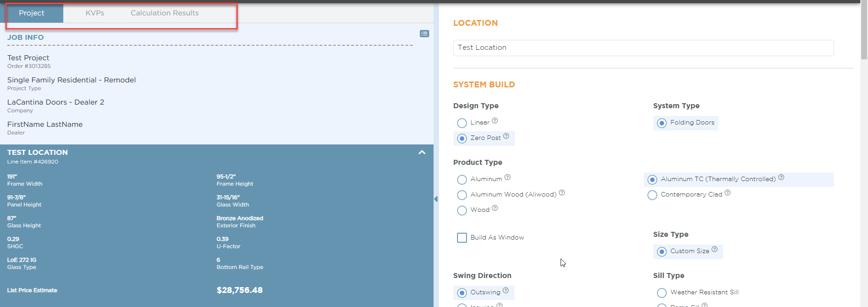The image size is (868, 307).
Task: Click the job info list icon
Action: (424, 34)
